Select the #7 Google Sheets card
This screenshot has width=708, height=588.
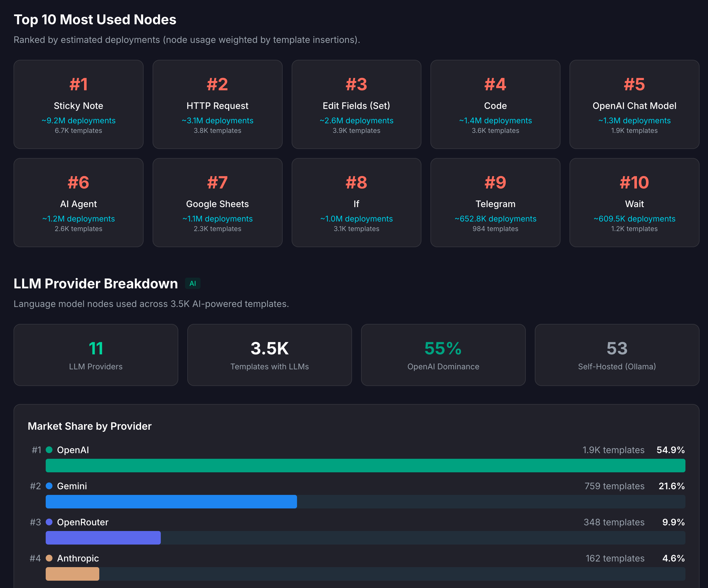(217, 202)
